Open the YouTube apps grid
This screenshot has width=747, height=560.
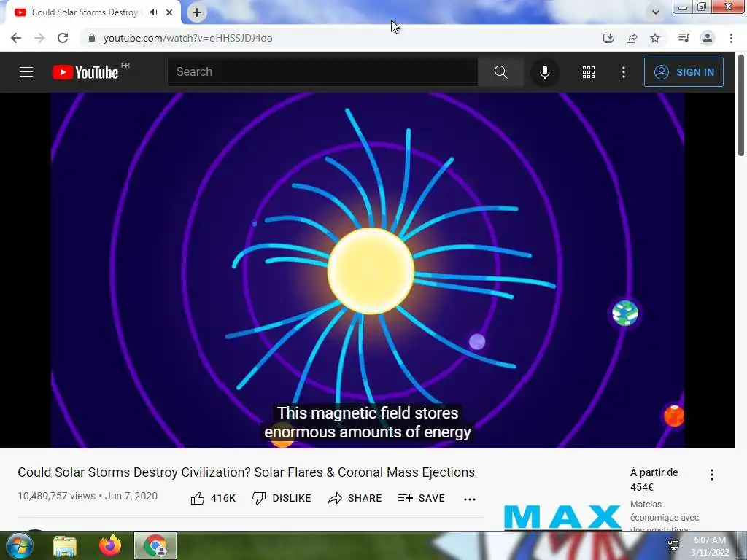pyautogui.click(x=589, y=72)
